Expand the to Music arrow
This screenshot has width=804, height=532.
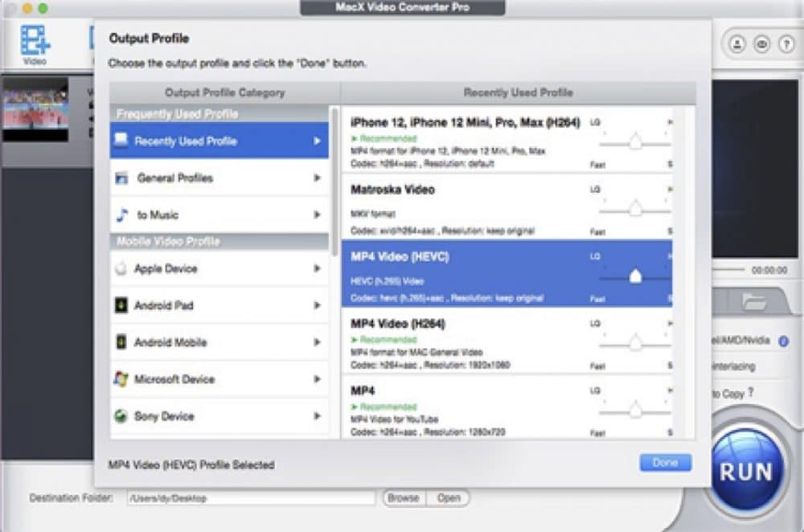coord(317,215)
